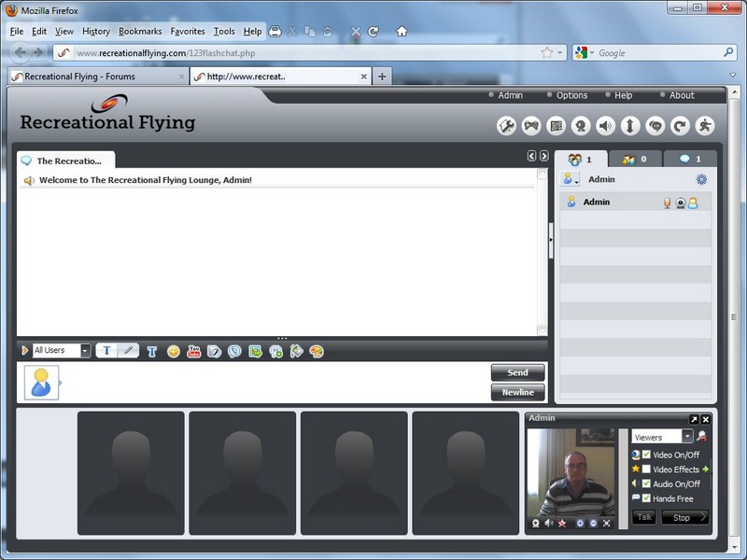
Task: Open the color palette icon
Action: coord(317,352)
